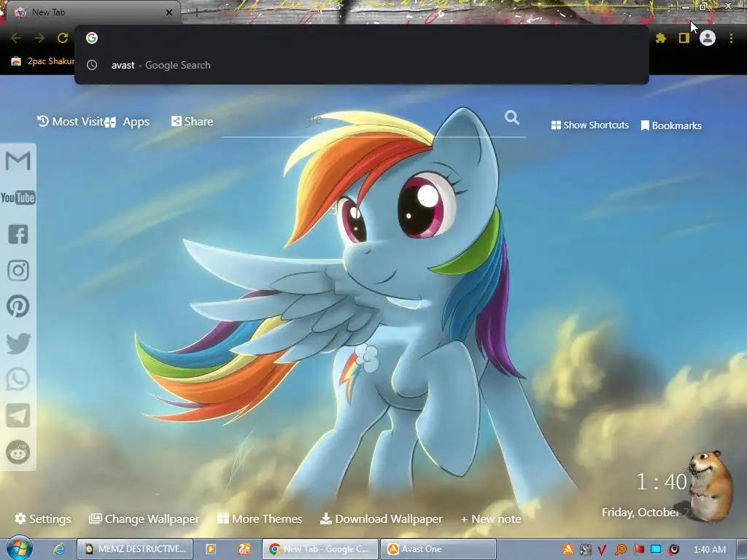Click the red V tray icon
The image size is (747, 560).
click(602, 550)
